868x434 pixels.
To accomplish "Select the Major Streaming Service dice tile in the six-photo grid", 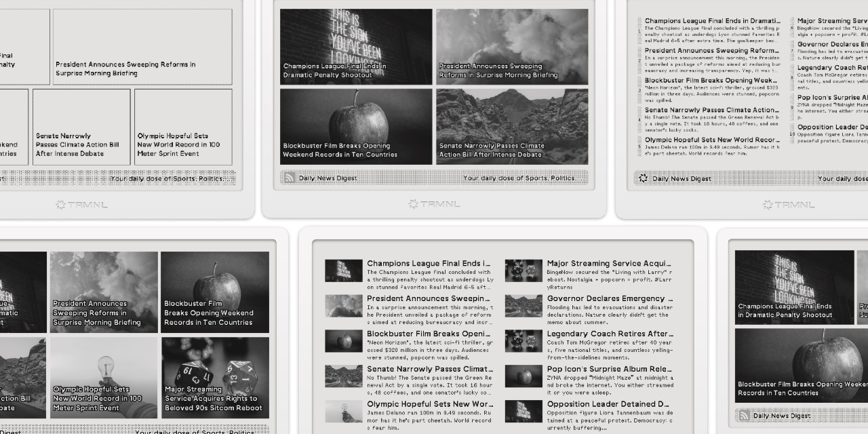I will coord(215,378).
